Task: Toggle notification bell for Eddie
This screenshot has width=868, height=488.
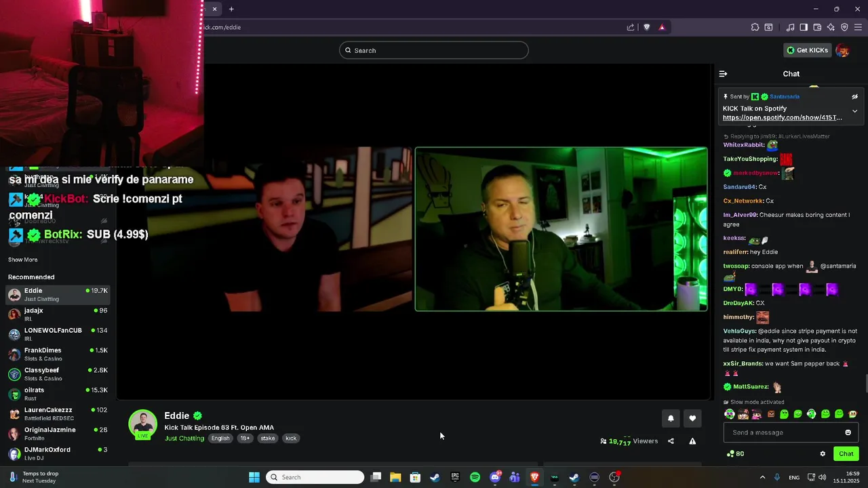Action: 671,419
